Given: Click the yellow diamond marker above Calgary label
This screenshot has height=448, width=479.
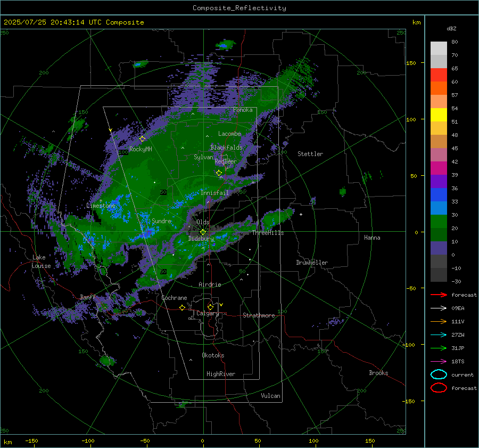Looking at the screenshot, I should tap(210, 307).
